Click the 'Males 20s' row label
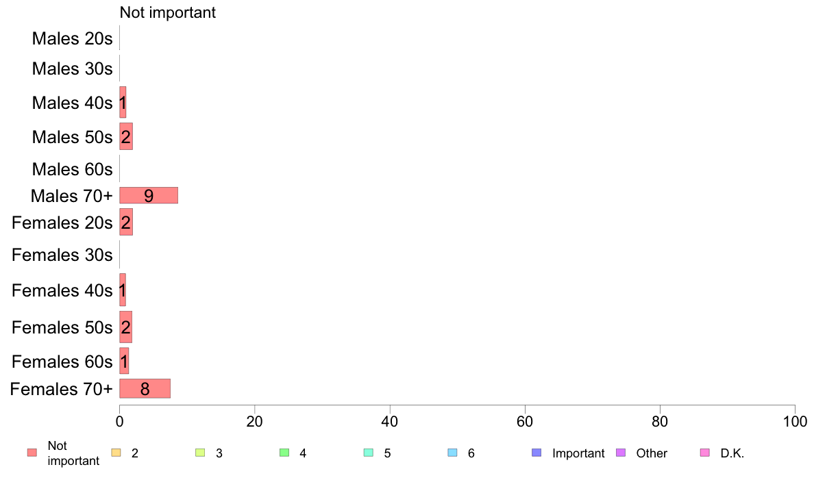Viewport: 814px width, 504px height. 72,38
